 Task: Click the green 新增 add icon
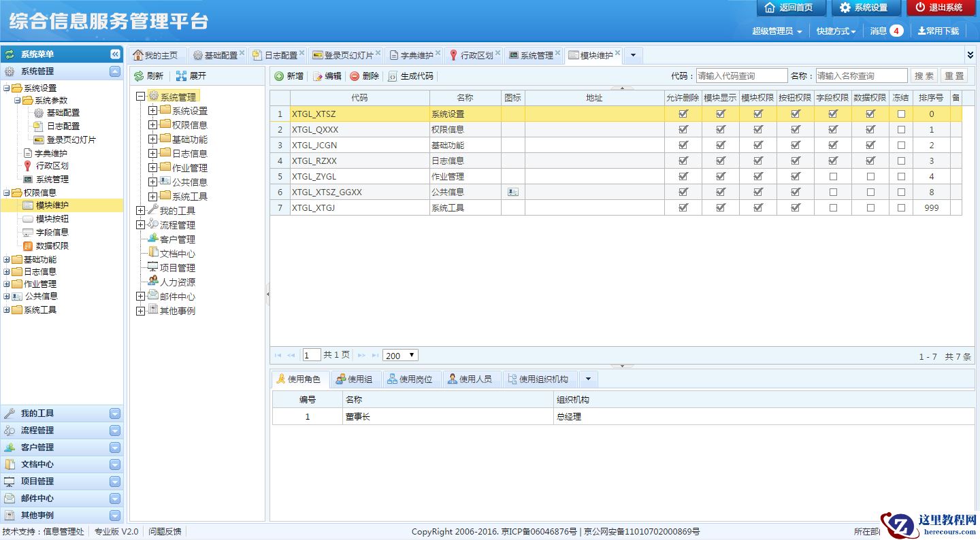click(279, 76)
